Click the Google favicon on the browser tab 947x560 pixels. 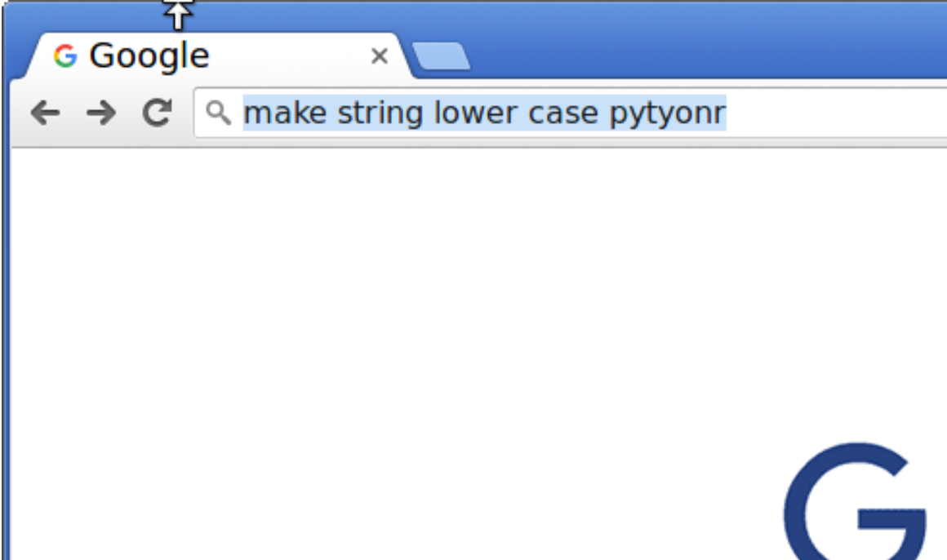tap(64, 55)
